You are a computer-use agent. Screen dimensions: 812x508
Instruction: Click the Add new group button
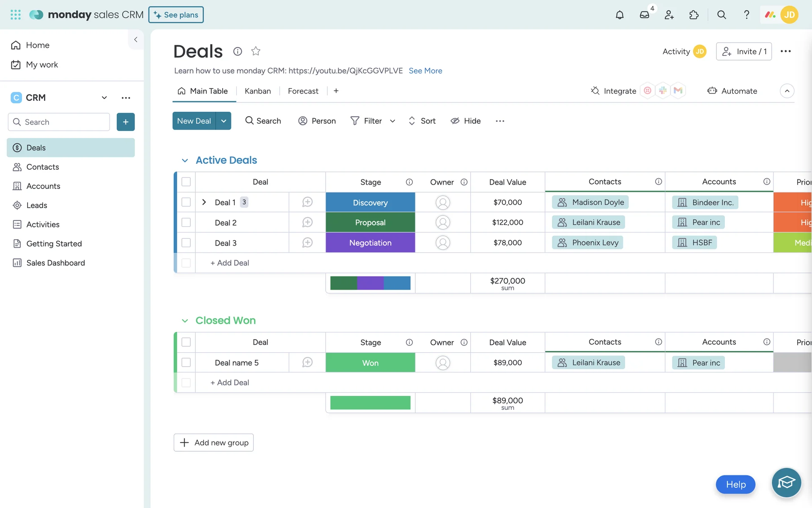click(214, 442)
